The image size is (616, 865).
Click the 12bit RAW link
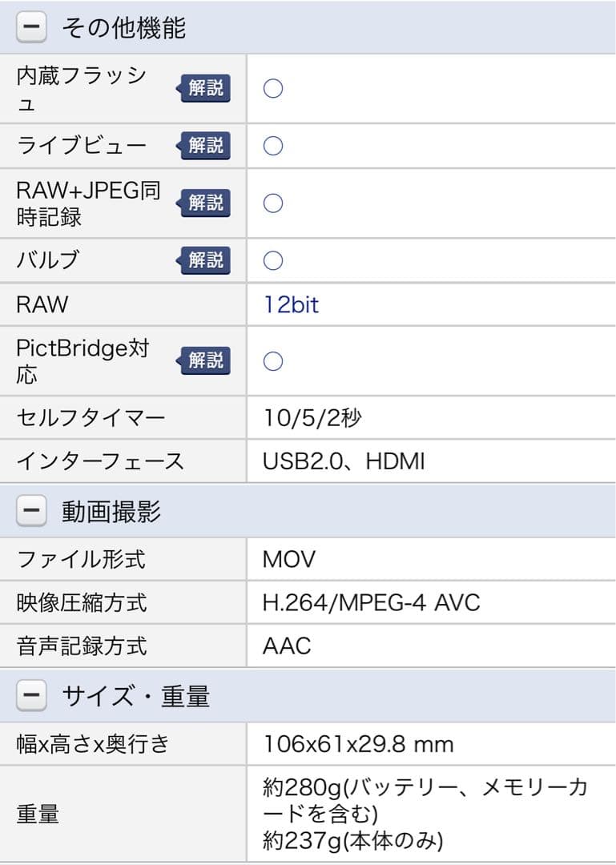[x=291, y=305]
